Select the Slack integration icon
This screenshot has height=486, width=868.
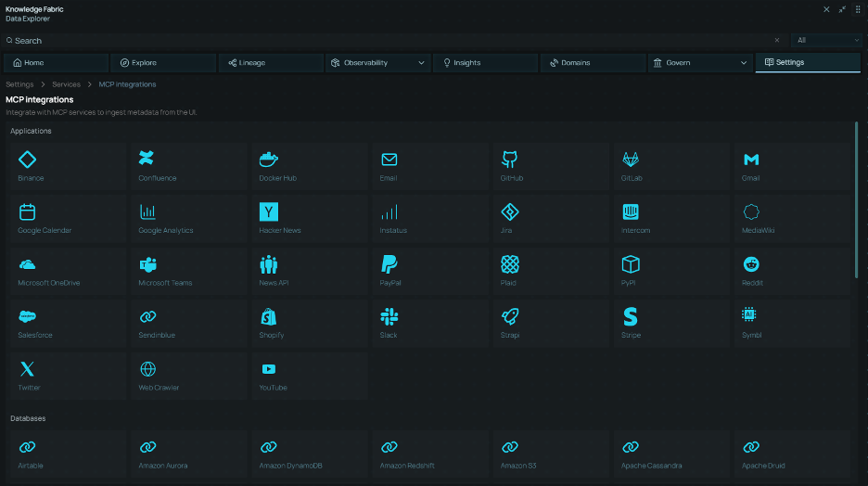click(389, 316)
